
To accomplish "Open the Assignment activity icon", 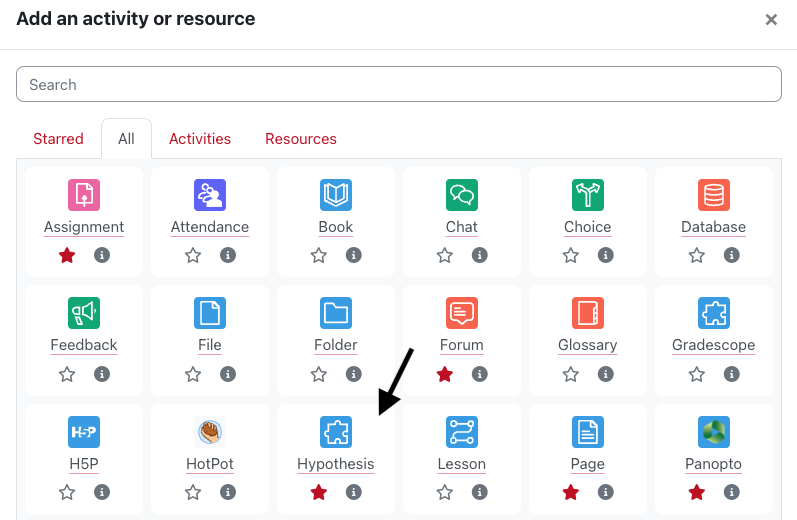I will [x=84, y=194].
